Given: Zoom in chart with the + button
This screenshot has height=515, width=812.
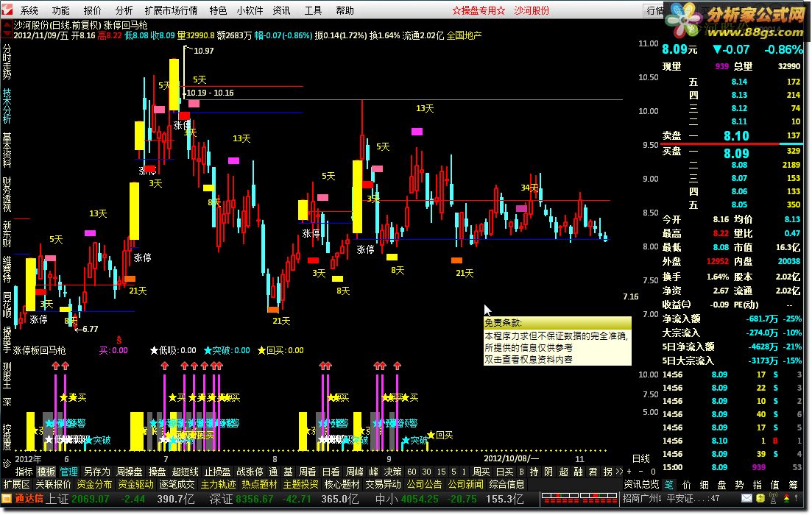Looking at the screenshot, I should pos(629,472).
